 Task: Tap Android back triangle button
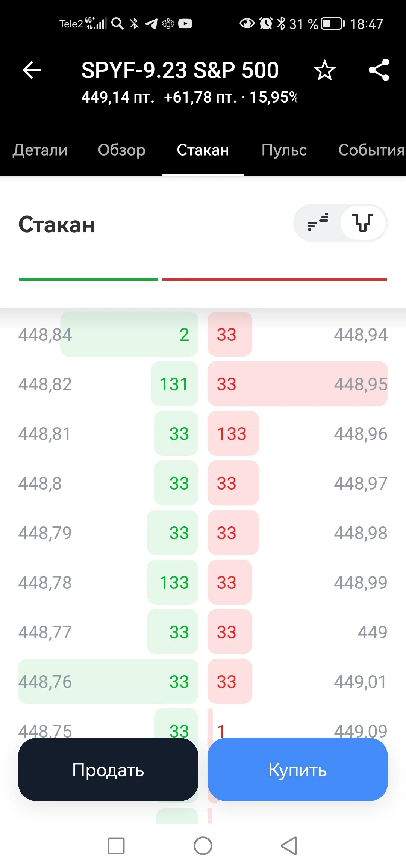[x=289, y=846]
